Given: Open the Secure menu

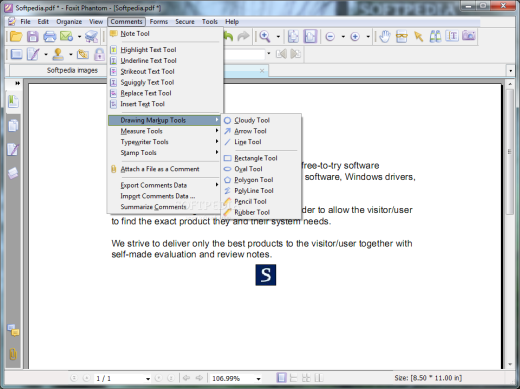Looking at the screenshot, I should (x=185, y=22).
